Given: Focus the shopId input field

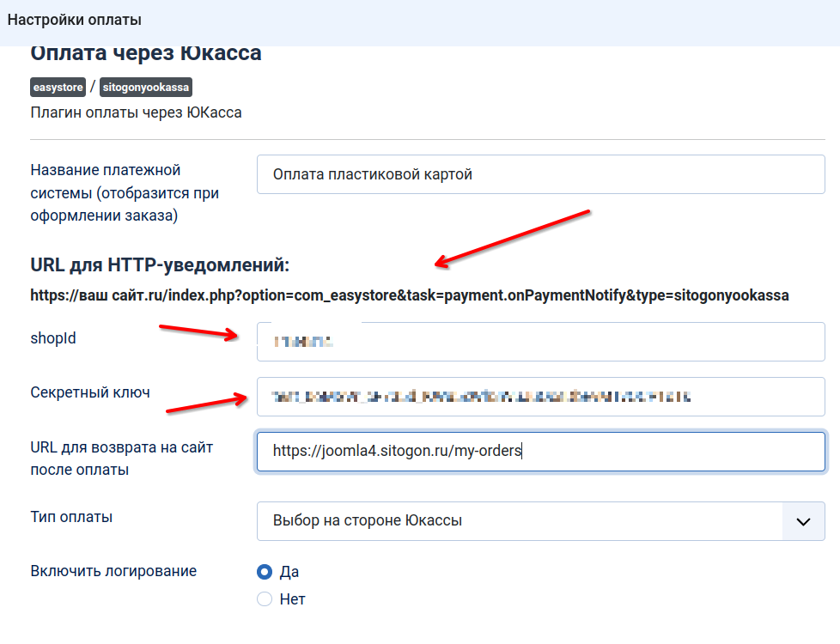Looking at the screenshot, I should [x=540, y=342].
